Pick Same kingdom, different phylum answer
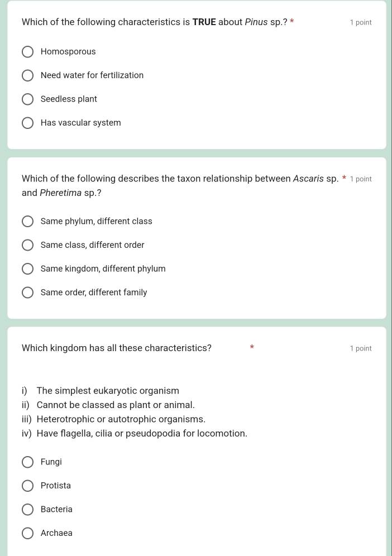The height and width of the screenshot is (556, 392). [x=27, y=269]
